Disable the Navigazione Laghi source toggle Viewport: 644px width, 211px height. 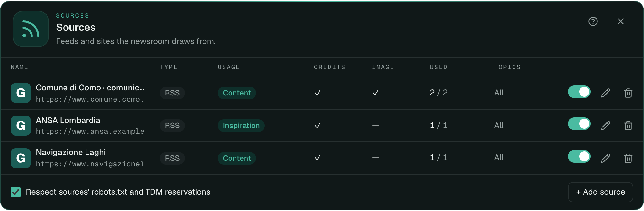(x=579, y=156)
